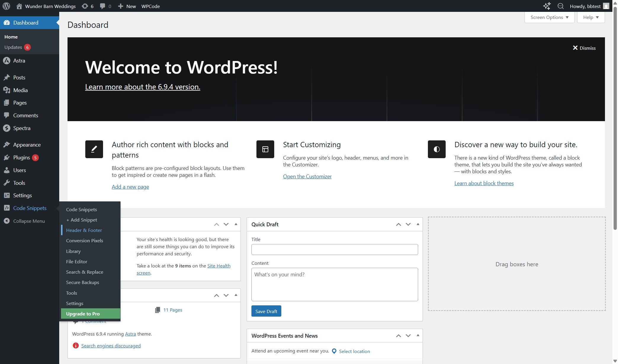Collapse the admin menu
The width and height of the screenshot is (618, 364).
(24, 221)
